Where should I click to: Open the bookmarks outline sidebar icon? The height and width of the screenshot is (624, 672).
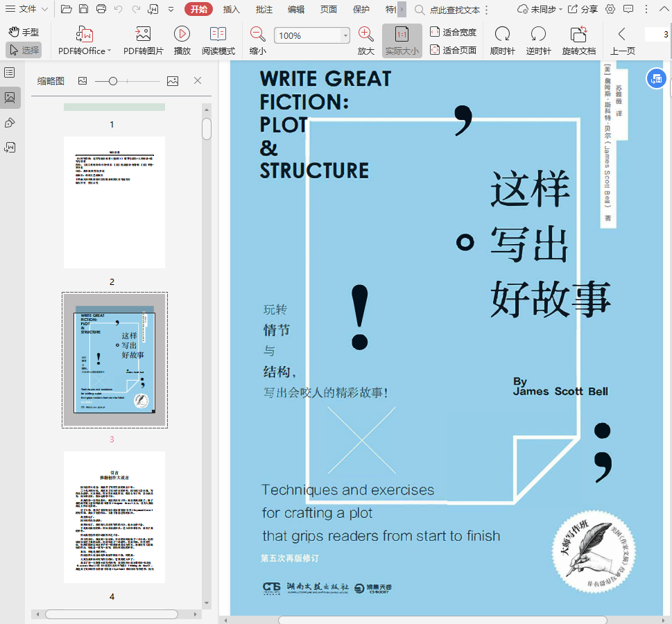pyautogui.click(x=10, y=72)
